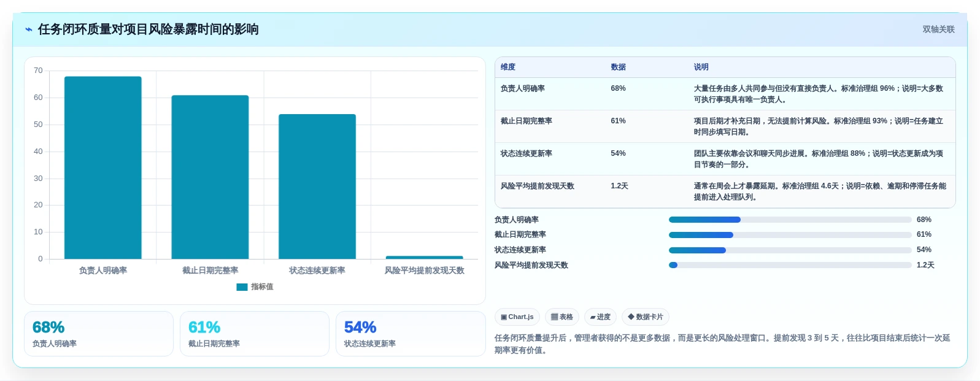Click the 负责人明确率 progress bar
This screenshot has width=980, height=381.
tap(790, 220)
